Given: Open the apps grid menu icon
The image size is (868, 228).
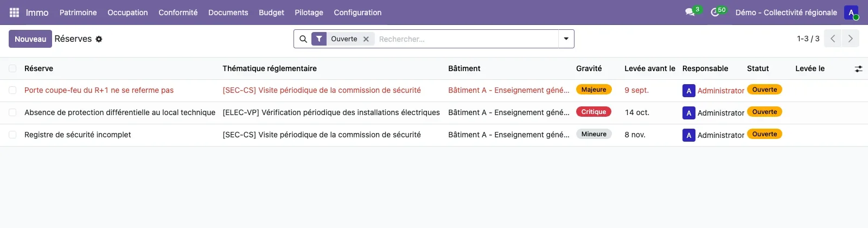Looking at the screenshot, I should (x=14, y=12).
